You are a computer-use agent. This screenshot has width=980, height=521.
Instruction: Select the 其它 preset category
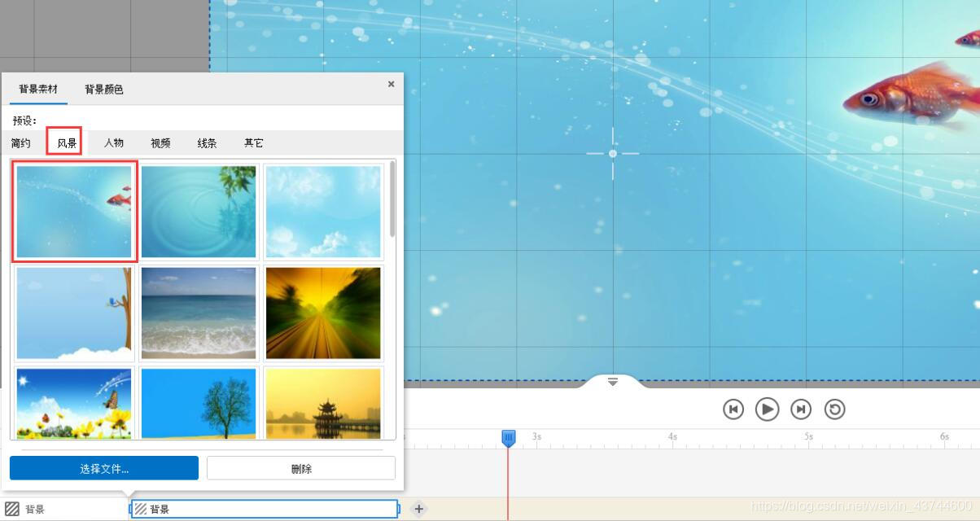click(x=254, y=143)
